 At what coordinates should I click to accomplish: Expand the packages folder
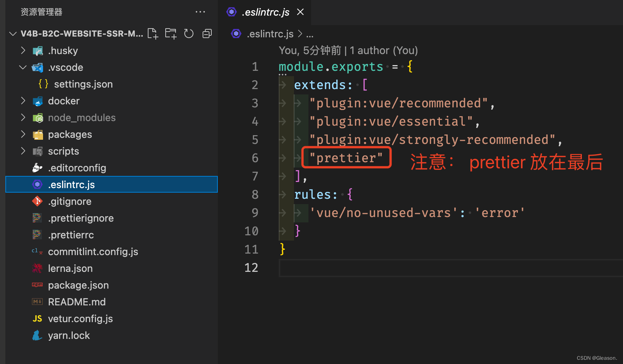click(23, 134)
